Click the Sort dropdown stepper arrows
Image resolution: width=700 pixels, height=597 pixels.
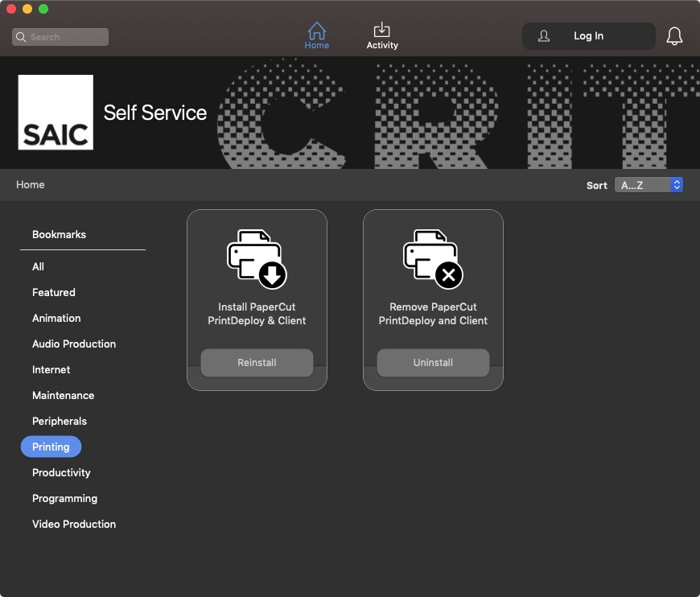point(677,185)
